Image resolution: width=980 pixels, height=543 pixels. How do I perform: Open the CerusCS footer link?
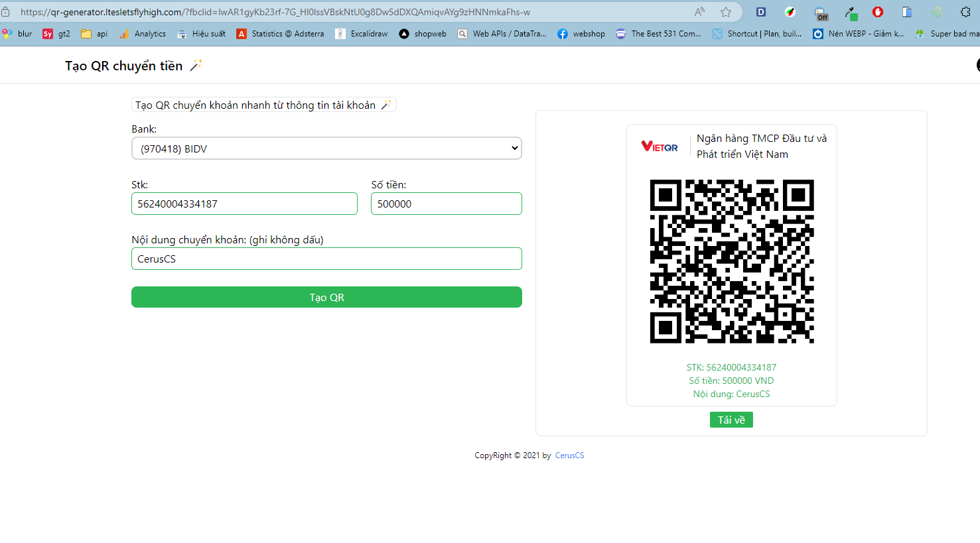click(569, 455)
